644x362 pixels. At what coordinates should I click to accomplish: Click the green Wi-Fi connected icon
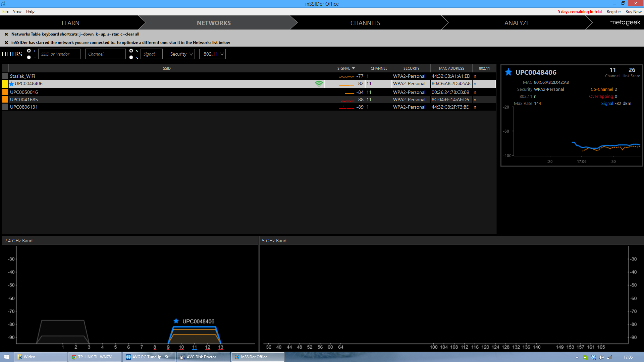click(319, 84)
